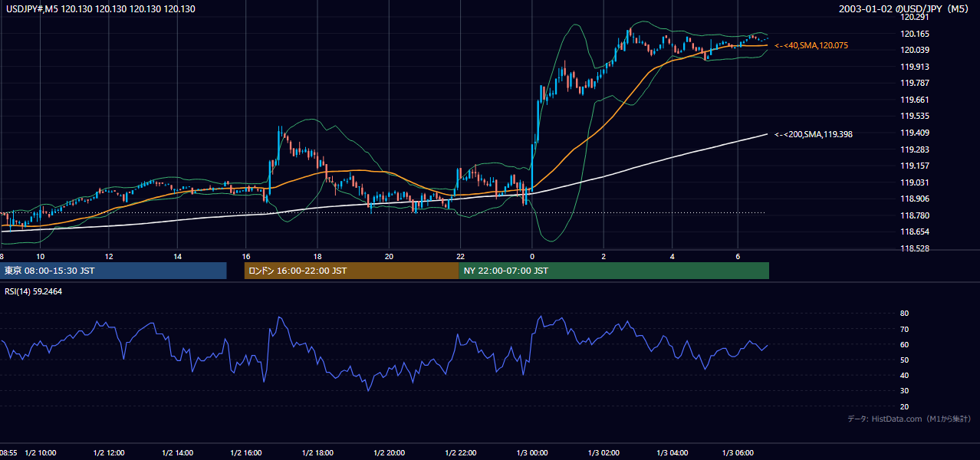The height and width of the screenshot is (460, 980).
Task: Click the Tokyo session bar 08:00-15:30 JST
Action: [113, 271]
